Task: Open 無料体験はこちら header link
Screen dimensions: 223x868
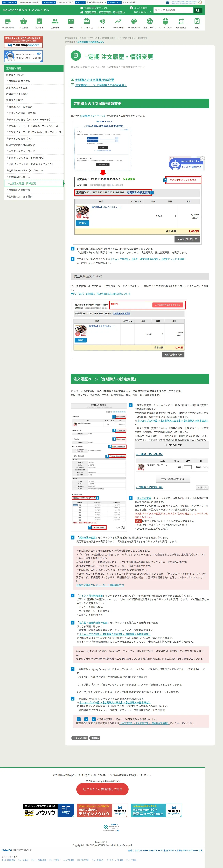Action: pyautogui.click(x=143, y=12)
